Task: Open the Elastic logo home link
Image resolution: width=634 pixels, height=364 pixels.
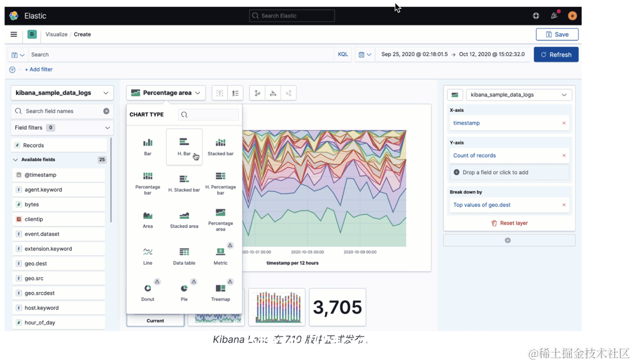Action: tap(14, 16)
